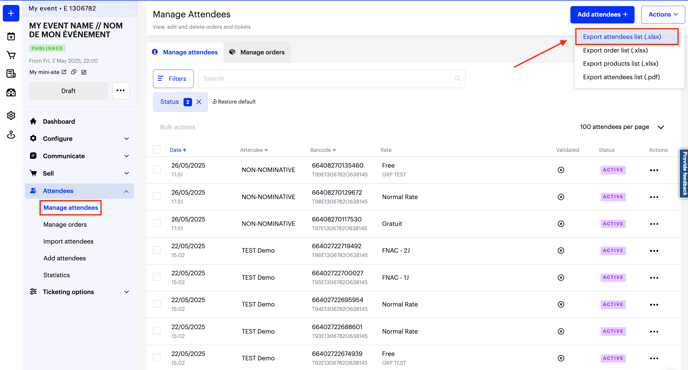Viewport: 688px width, 370px height.
Task: Sort by the Attendee column header
Action: pos(254,150)
